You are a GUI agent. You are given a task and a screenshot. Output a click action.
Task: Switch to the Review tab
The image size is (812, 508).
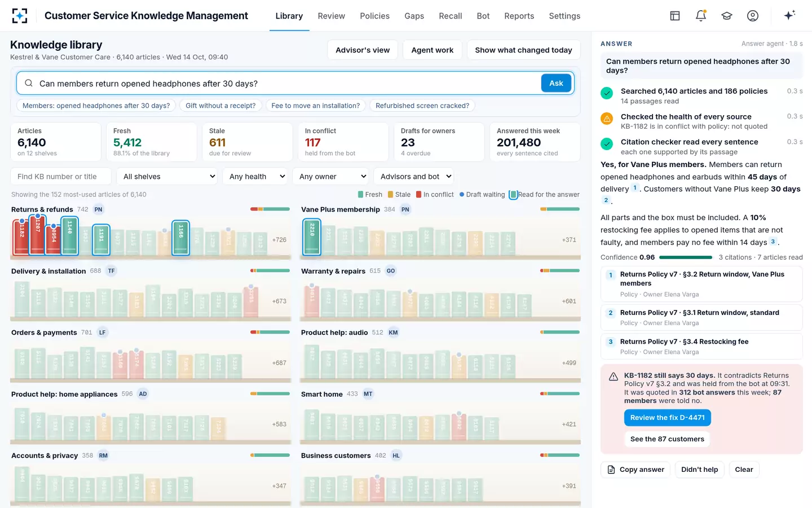pyautogui.click(x=331, y=16)
